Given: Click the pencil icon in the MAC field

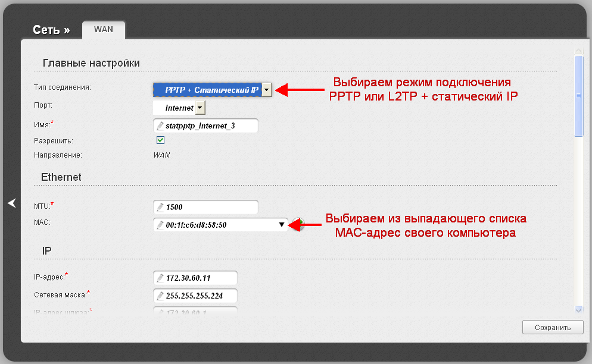Looking at the screenshot, I should [160, 225].
